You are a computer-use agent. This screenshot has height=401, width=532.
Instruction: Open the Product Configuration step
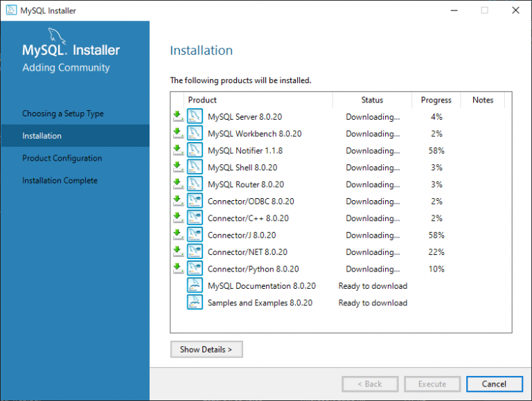(x=62, y=158)
